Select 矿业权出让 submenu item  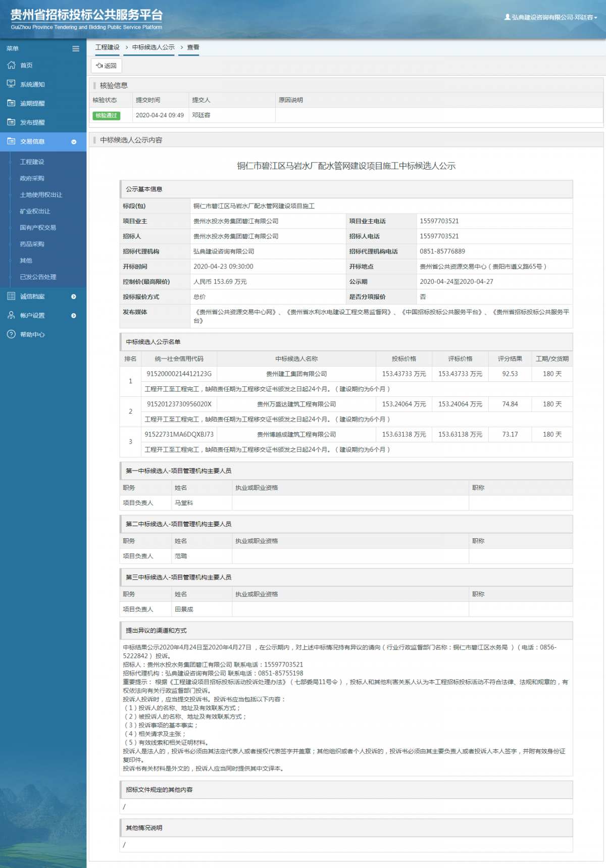[35, 211]
